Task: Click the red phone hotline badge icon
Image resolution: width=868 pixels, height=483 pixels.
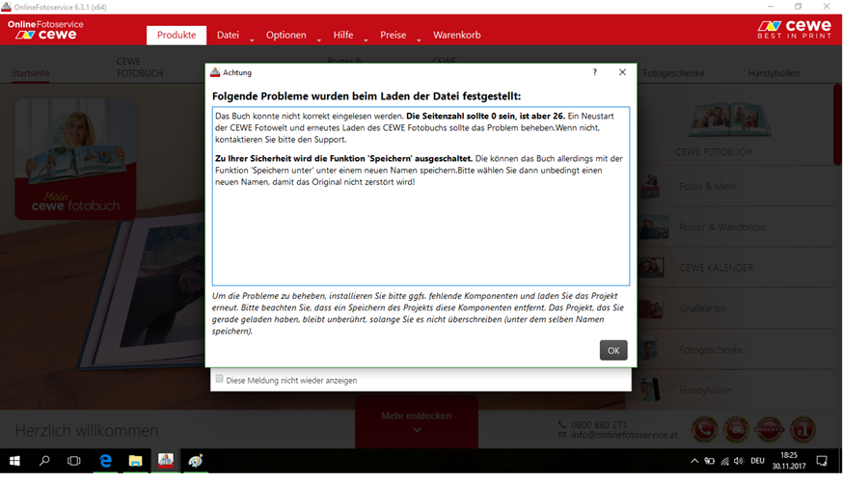Action: pos(704,429)
